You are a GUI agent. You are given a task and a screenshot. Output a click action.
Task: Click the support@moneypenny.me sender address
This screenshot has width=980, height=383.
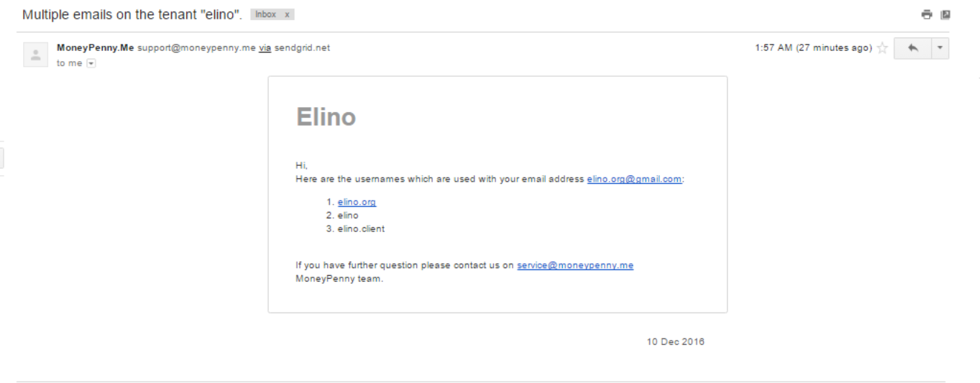196,48
